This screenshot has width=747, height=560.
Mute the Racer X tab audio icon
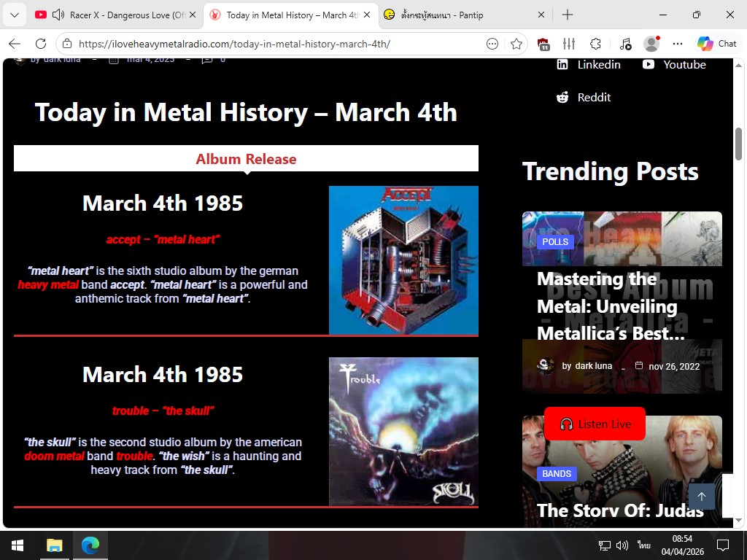[58, 15]
